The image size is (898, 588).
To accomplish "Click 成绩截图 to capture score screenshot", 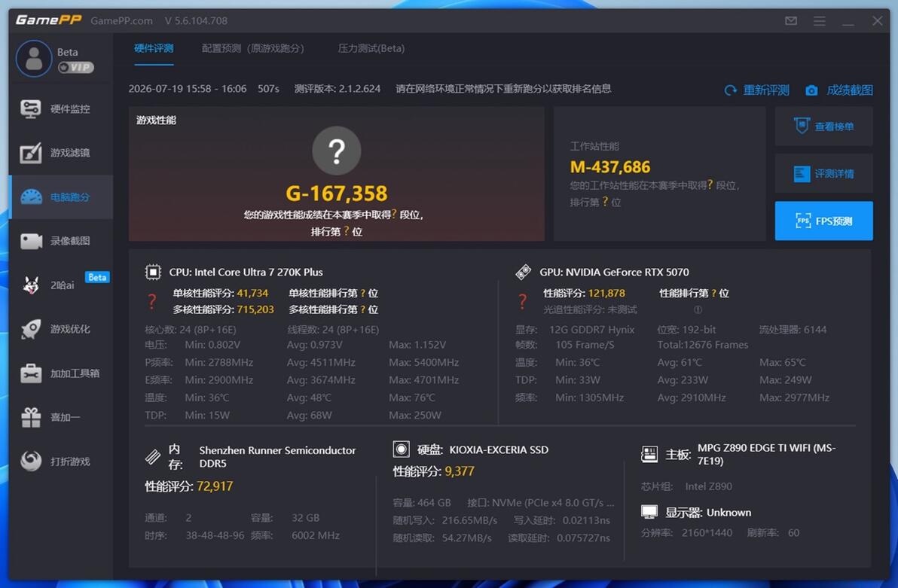I will pyautogui.click(x=839, y=90).
